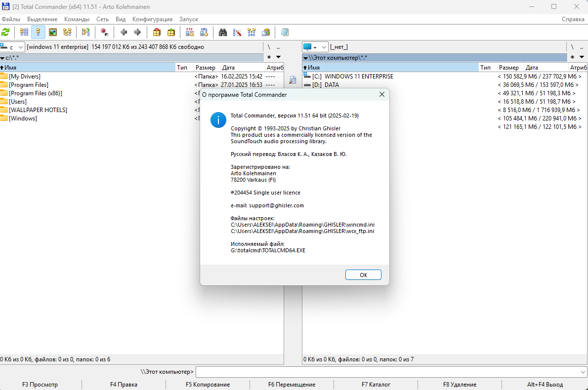Open the Сеть menu
588x390 pixels.
tap(102, 19)
